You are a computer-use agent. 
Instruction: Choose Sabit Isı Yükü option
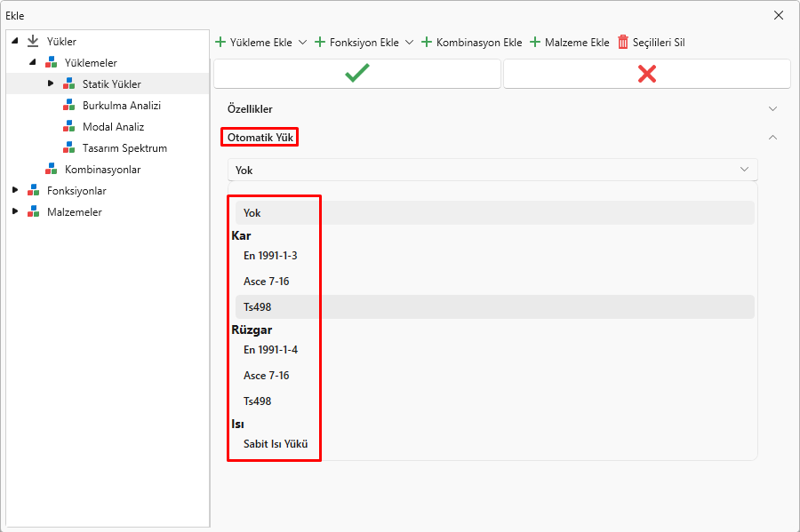(276, 444)
